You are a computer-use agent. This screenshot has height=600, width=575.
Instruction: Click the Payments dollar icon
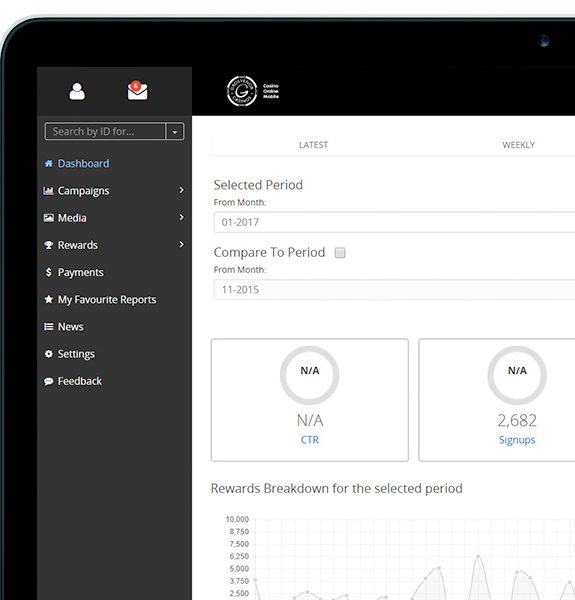[49, 272]
